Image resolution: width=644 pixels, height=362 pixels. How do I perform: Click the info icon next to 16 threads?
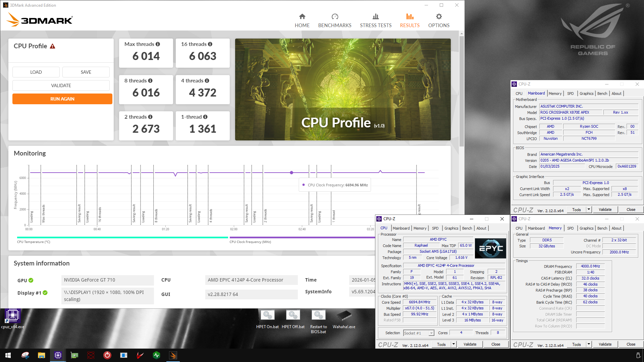point(210,44)
